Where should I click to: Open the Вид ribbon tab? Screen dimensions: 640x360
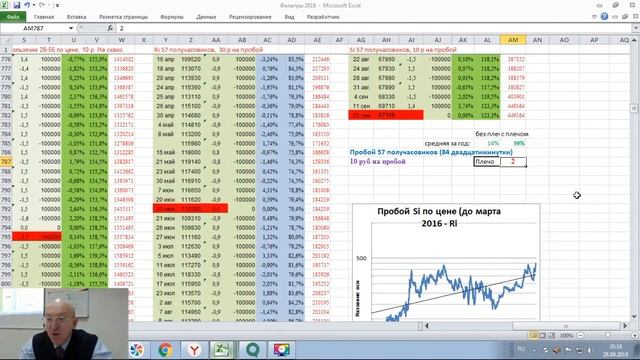click(289, 17)
